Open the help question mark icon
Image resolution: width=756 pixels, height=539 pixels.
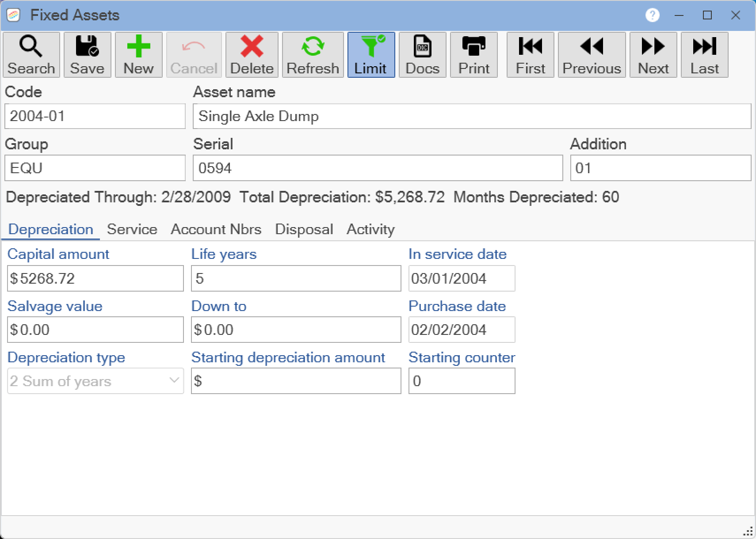(652, 15)
